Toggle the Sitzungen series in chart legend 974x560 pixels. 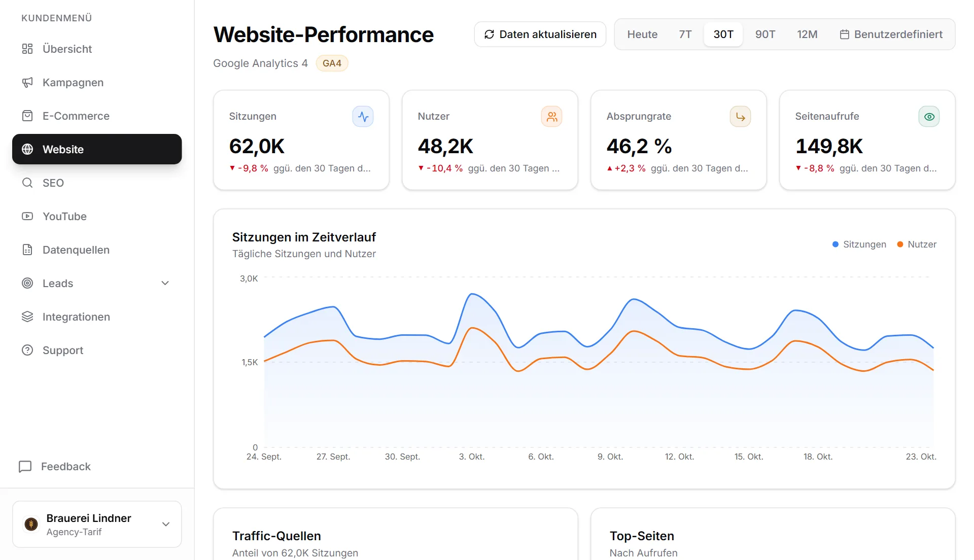click(x=859, y=244)
